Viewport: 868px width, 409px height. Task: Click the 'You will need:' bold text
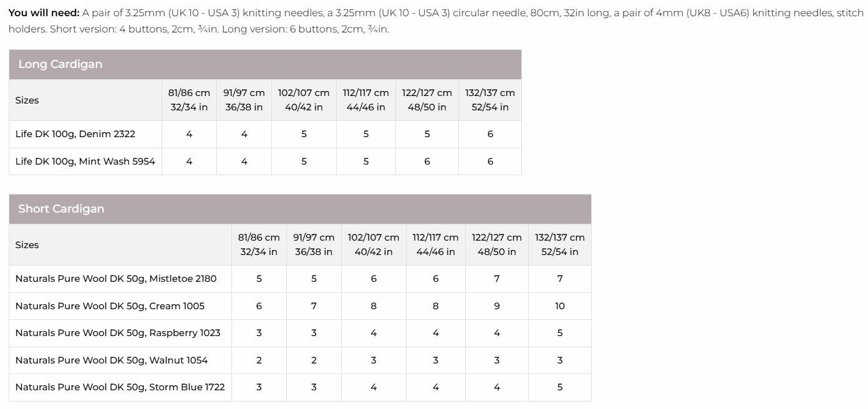click(44, 13)
